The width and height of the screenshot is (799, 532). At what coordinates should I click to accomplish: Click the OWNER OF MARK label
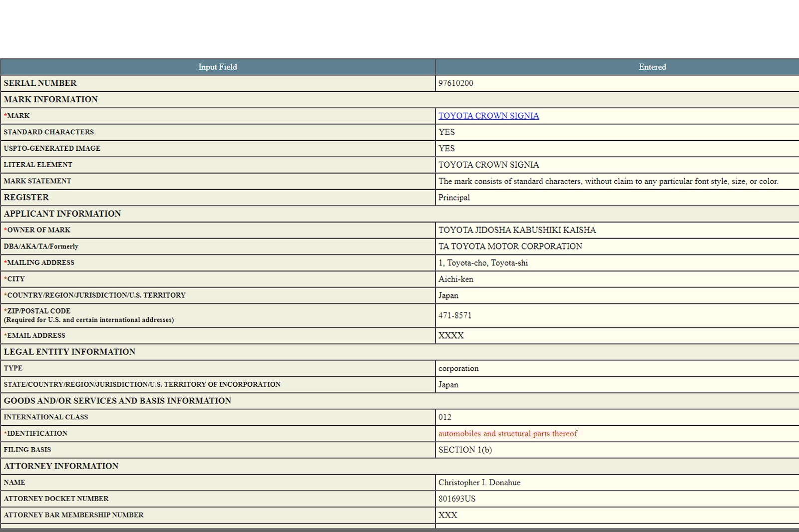point(37,230)
